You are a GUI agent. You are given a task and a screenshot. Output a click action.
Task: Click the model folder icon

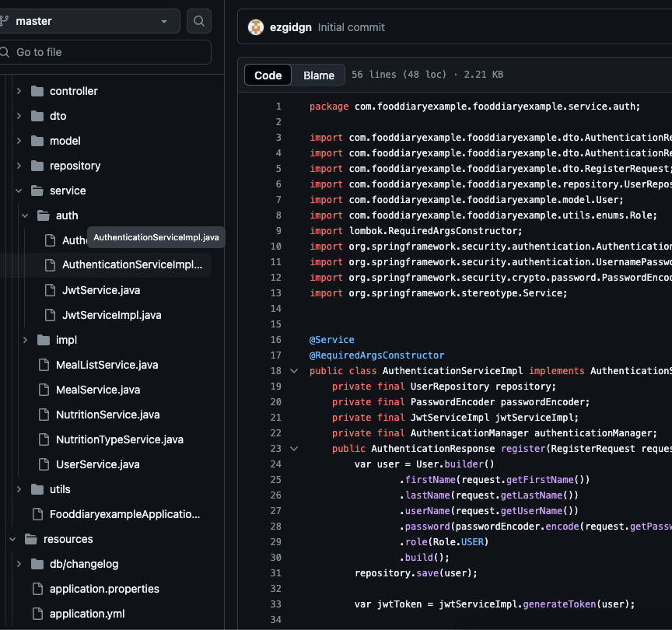[x=37, y=141]
